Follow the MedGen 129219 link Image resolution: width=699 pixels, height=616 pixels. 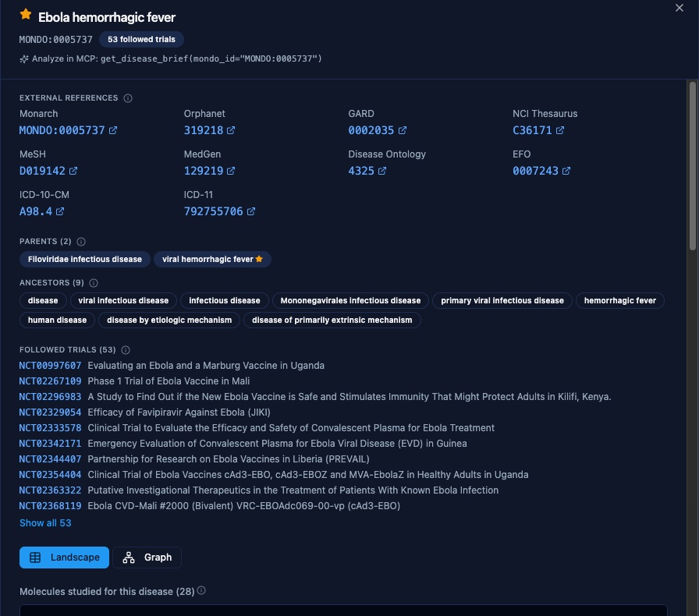click(x=204, y=171)
